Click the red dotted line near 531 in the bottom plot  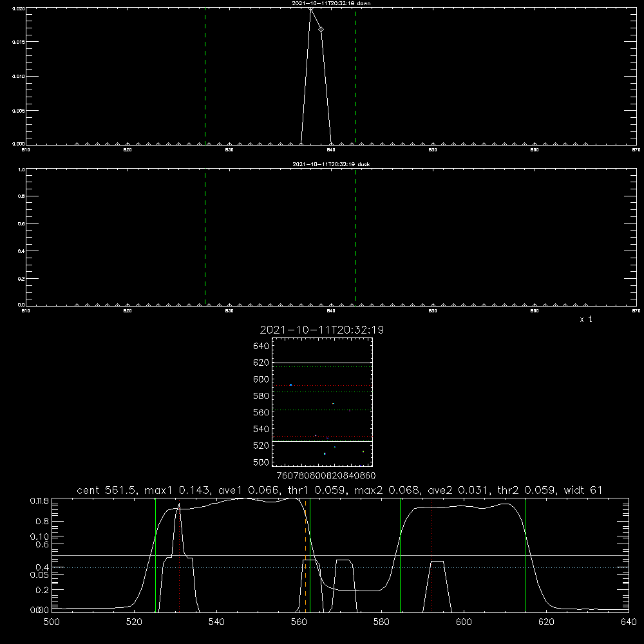click(180, 555)
